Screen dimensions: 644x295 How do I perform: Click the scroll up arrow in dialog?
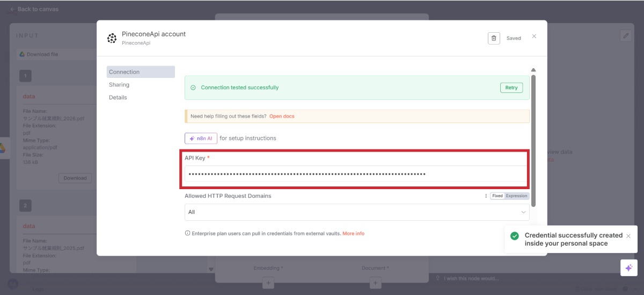(533, 70)
